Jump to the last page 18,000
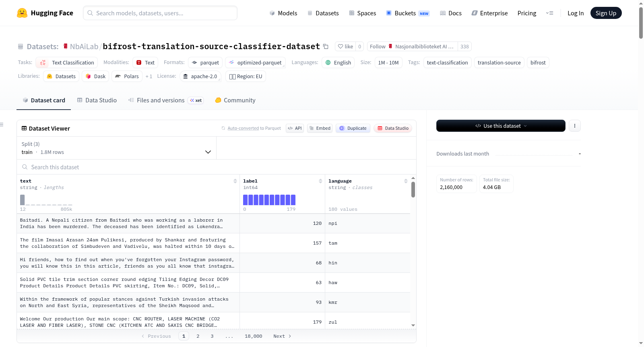The width and height of the screenshot is (644, 347). [254, 336]
